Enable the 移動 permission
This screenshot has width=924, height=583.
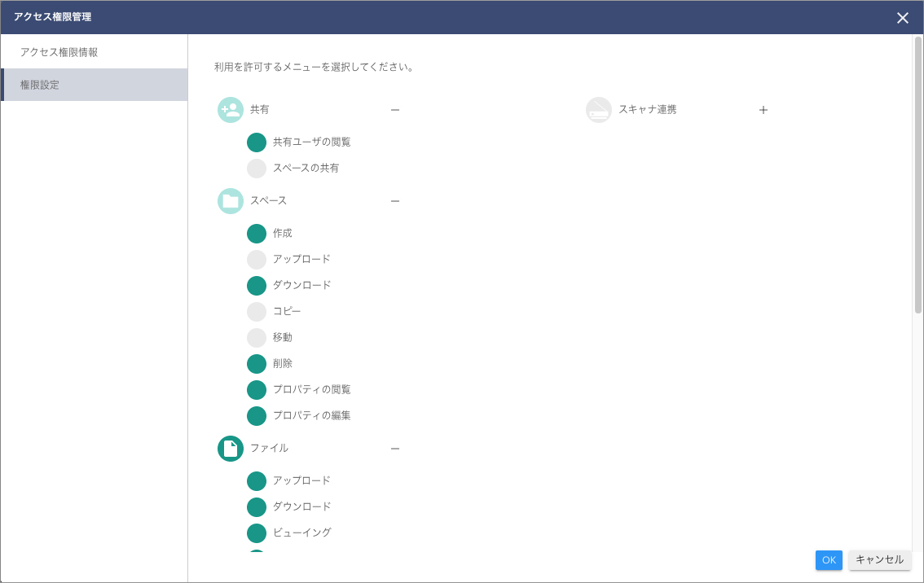tap(256, 337)
